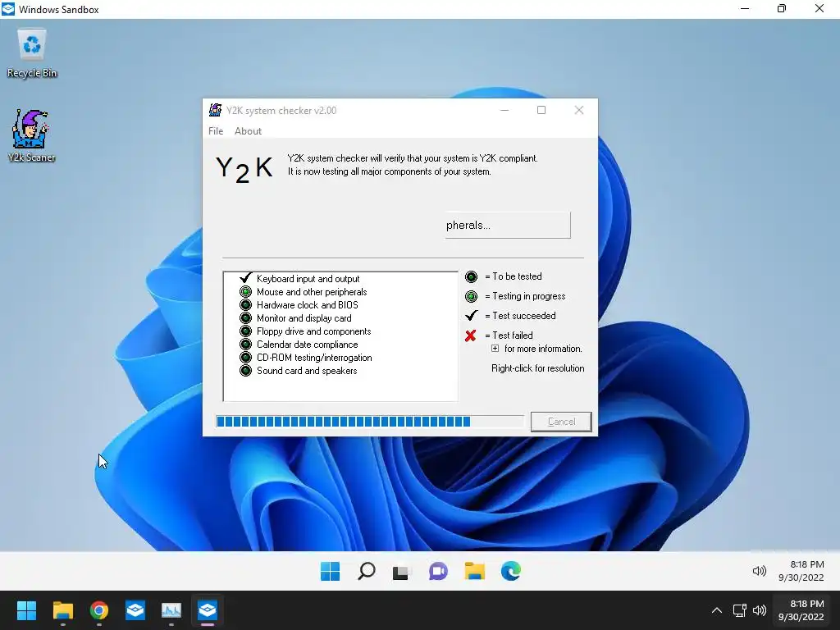Select the status light beside CD-ROM testing/interrogation
The height and width of the screenshot is (630, 840).
[x=245, y=358]
